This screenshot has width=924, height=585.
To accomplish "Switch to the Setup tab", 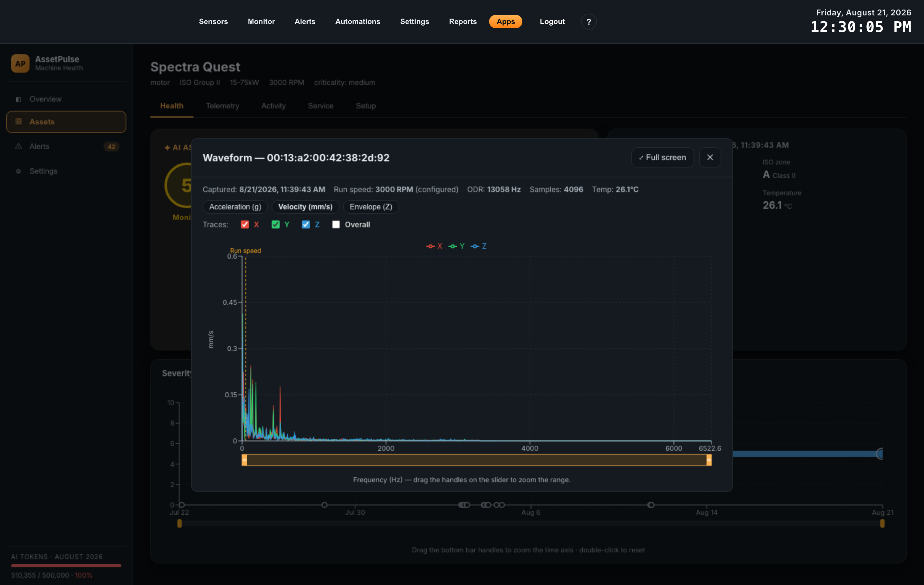I will click(366, 106).
